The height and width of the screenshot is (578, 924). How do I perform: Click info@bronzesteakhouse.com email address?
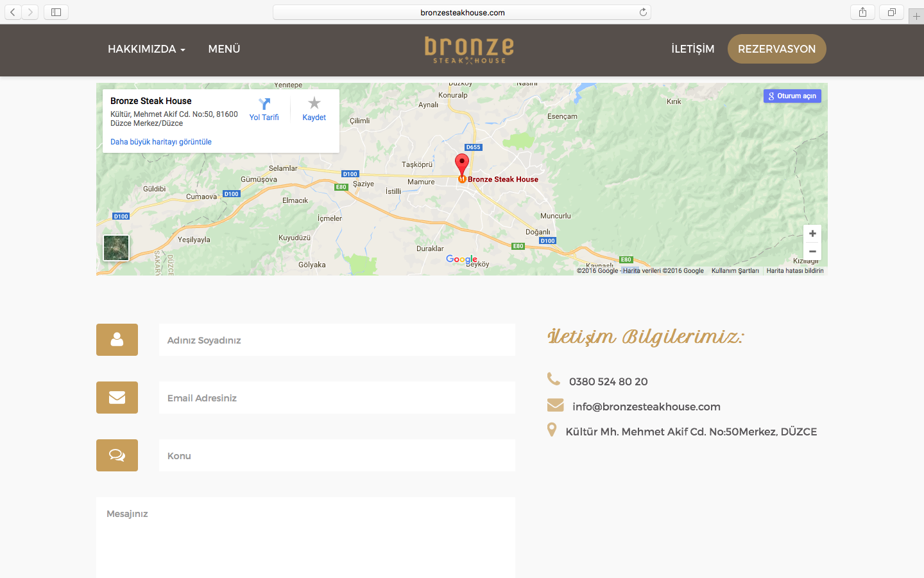646,407
